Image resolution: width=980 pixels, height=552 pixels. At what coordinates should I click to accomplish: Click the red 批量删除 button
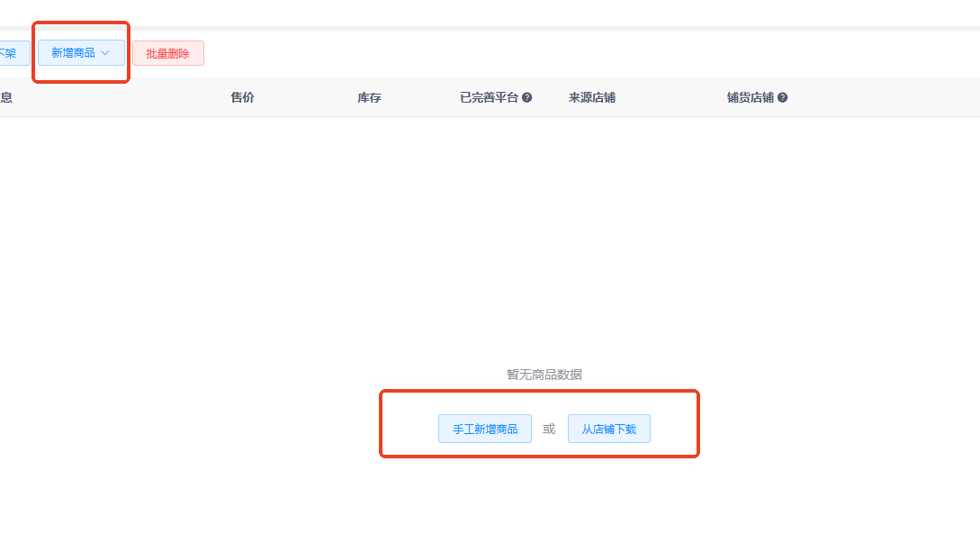(x=168, y=53)
